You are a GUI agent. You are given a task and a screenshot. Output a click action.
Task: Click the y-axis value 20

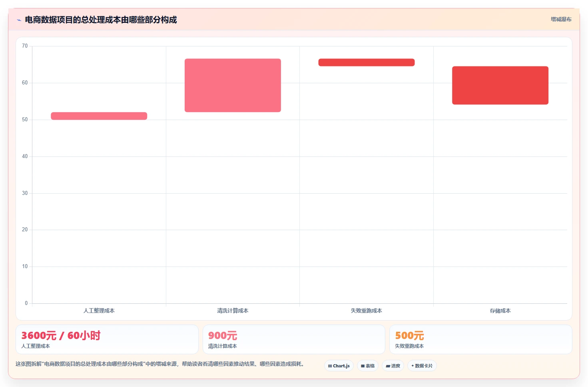click(25, 230)
